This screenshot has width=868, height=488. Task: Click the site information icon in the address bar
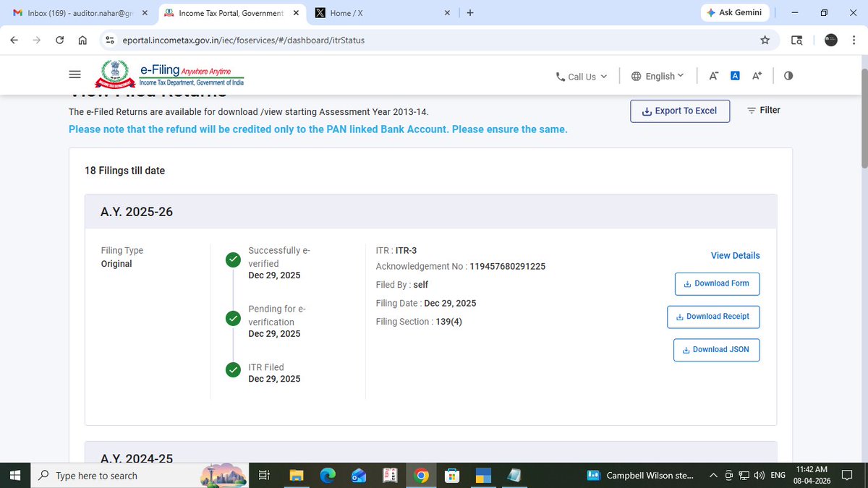tap(109, 40)
